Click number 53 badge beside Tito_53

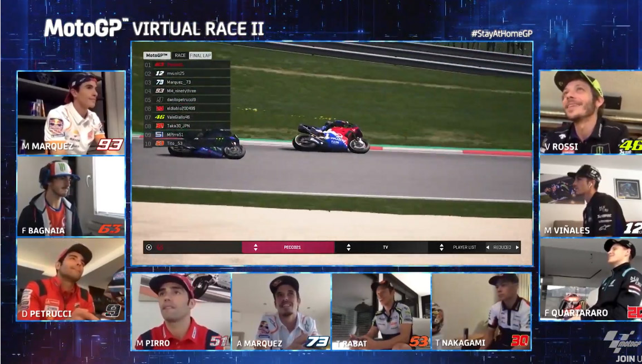point(160,143)
